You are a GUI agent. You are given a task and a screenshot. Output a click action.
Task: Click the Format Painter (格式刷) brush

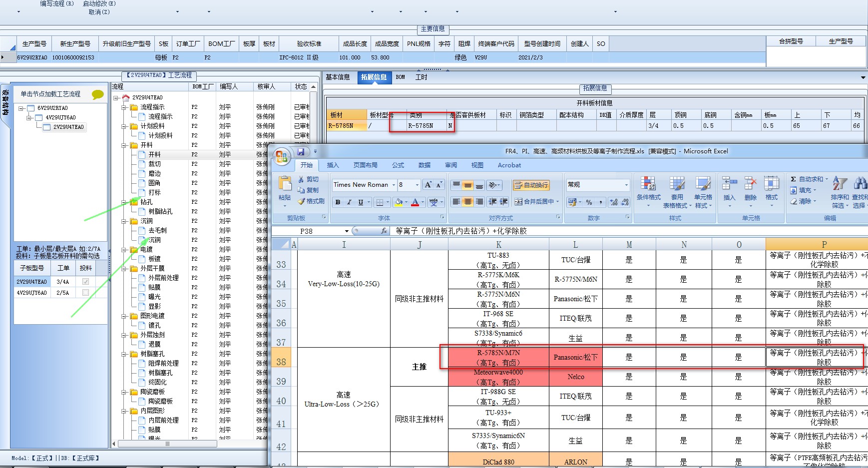coord(301,201)
